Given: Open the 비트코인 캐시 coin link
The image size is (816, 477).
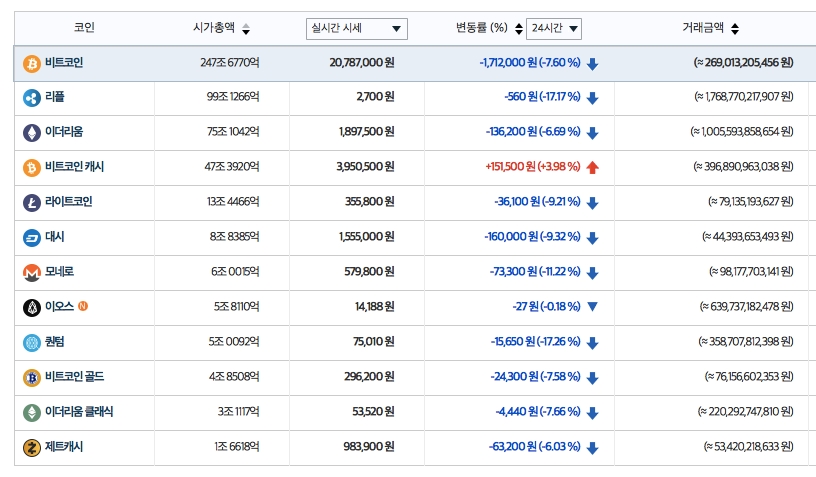Looking at the screenshot, I should tap(74, 166).
